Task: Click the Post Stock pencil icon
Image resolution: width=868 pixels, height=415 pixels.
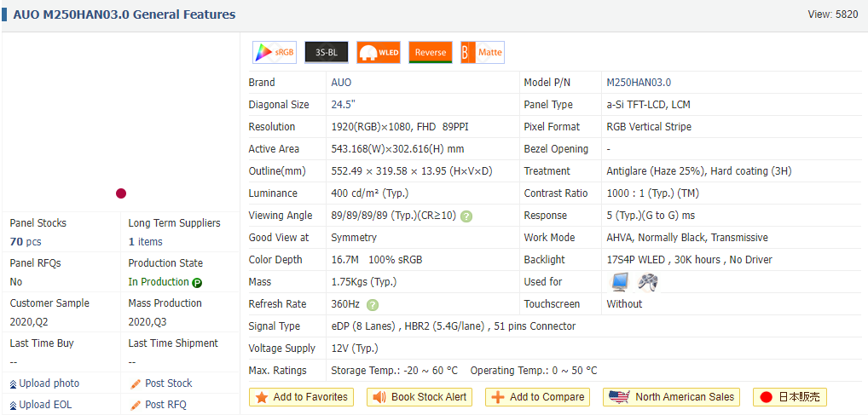Action: 135,384
